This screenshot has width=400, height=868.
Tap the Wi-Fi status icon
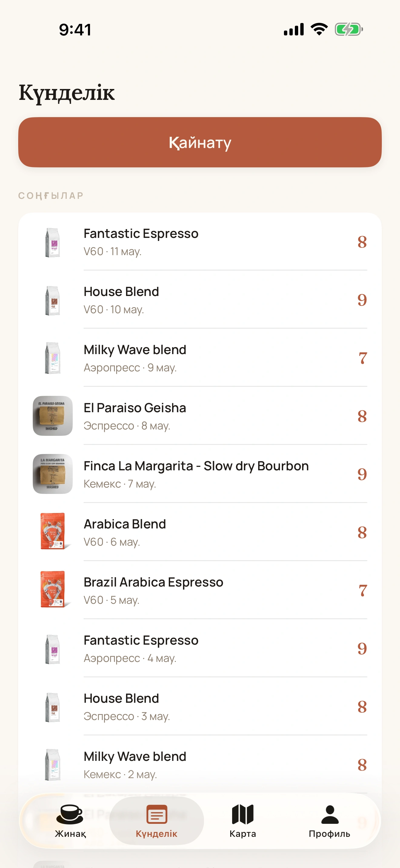pyautogui.click(x=319, y=29)
